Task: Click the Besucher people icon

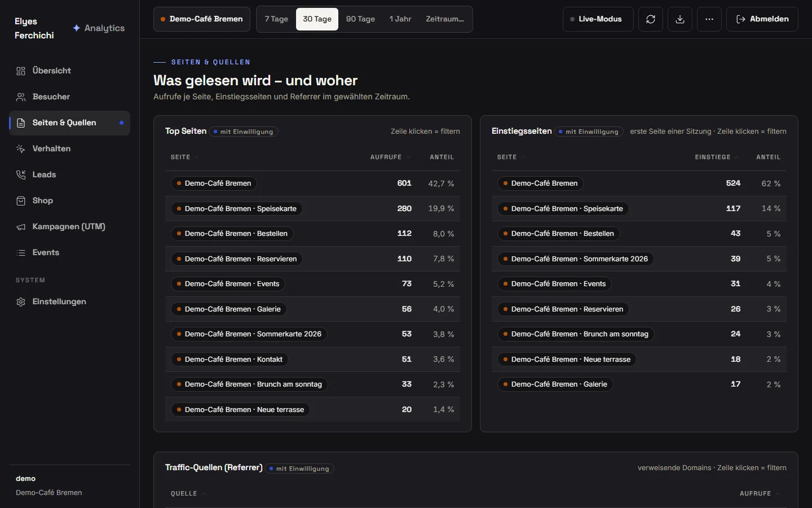Action: click(x=21, y=97)
